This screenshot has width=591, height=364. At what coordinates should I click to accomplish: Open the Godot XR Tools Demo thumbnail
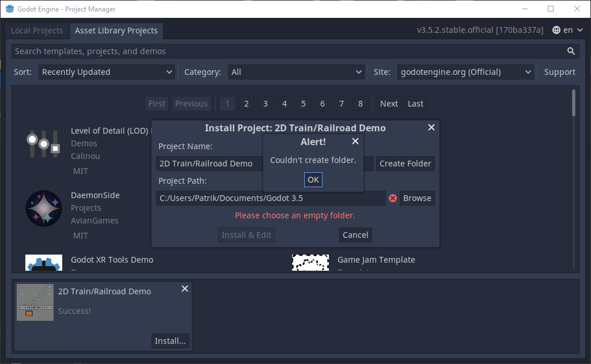[x=44, y=263]
